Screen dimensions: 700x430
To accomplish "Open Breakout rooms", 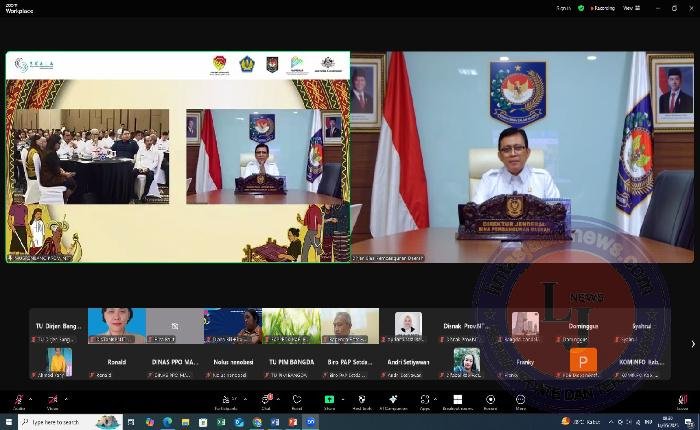I will pyautogui.click(x=457, y=400).
